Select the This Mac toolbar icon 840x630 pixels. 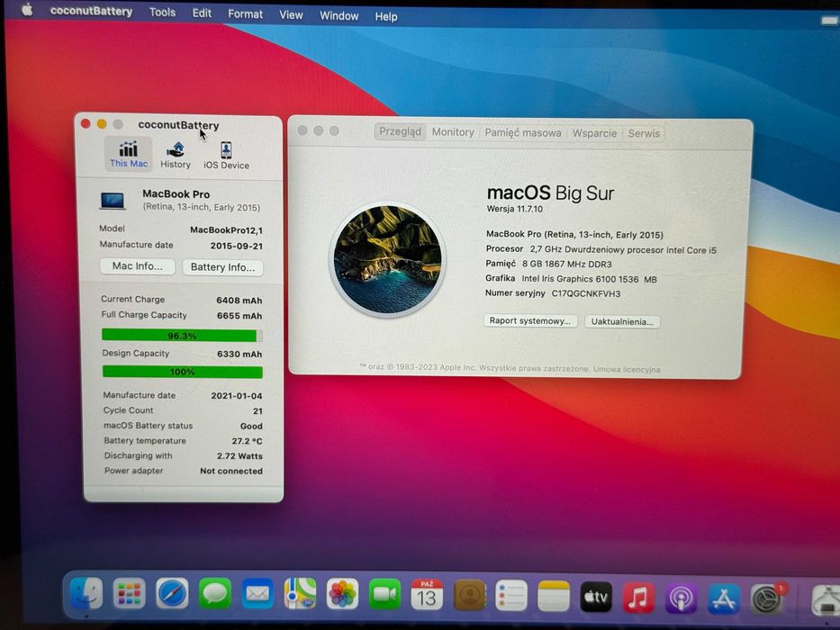pyautogui.click(x=129, y=154)
